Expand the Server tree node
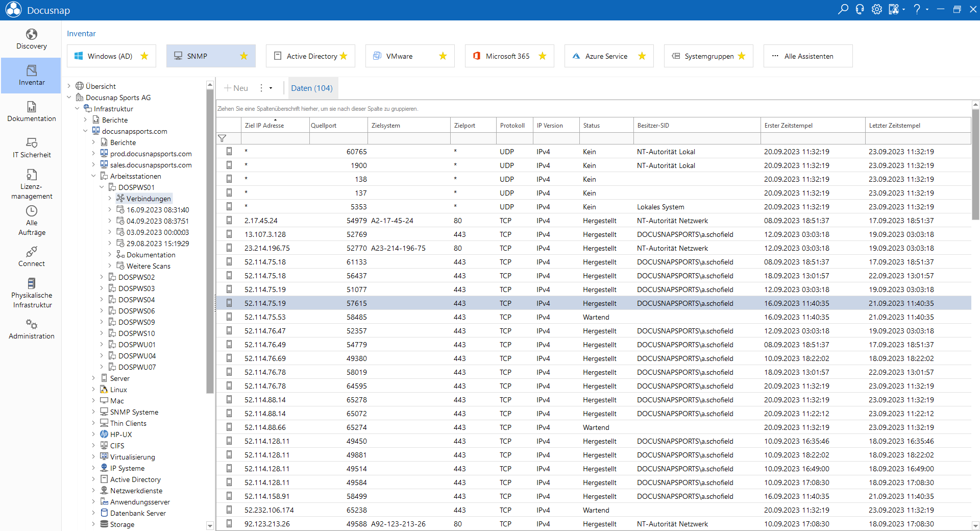The image size is (980, 531). point(93,378)
